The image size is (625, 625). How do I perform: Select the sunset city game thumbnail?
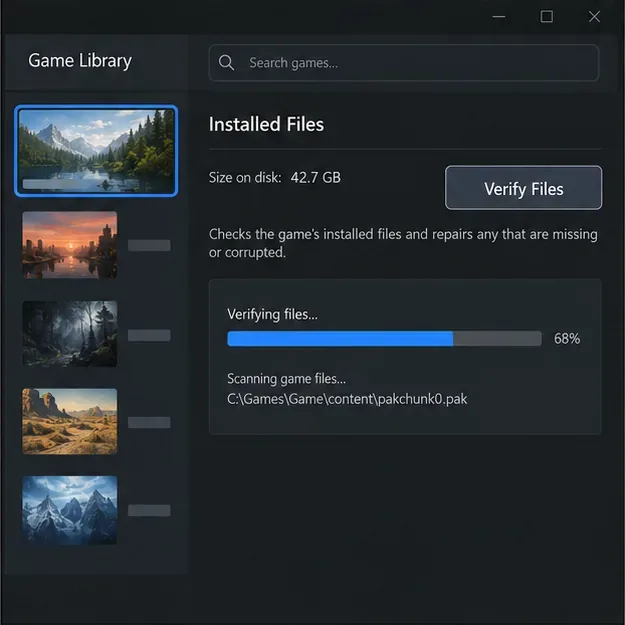point(70,245)
